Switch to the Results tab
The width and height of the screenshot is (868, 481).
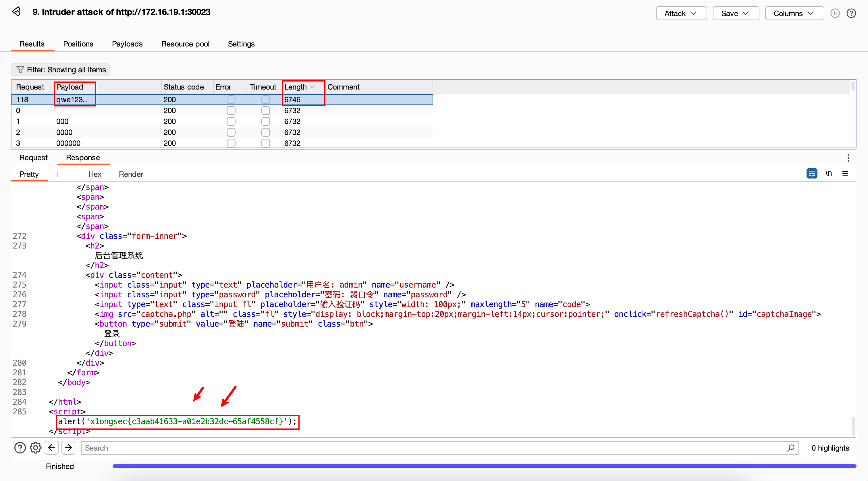pos(32,44)
